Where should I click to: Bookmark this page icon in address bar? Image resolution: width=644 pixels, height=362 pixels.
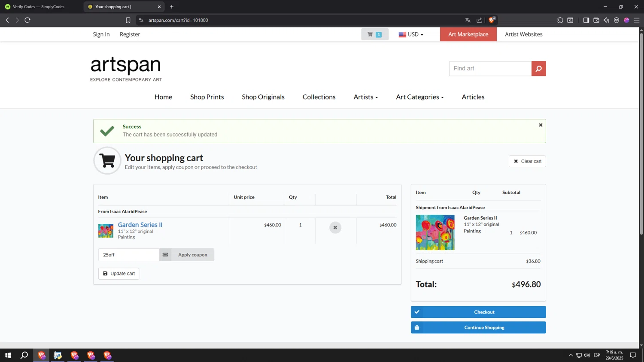click(128, 20)
